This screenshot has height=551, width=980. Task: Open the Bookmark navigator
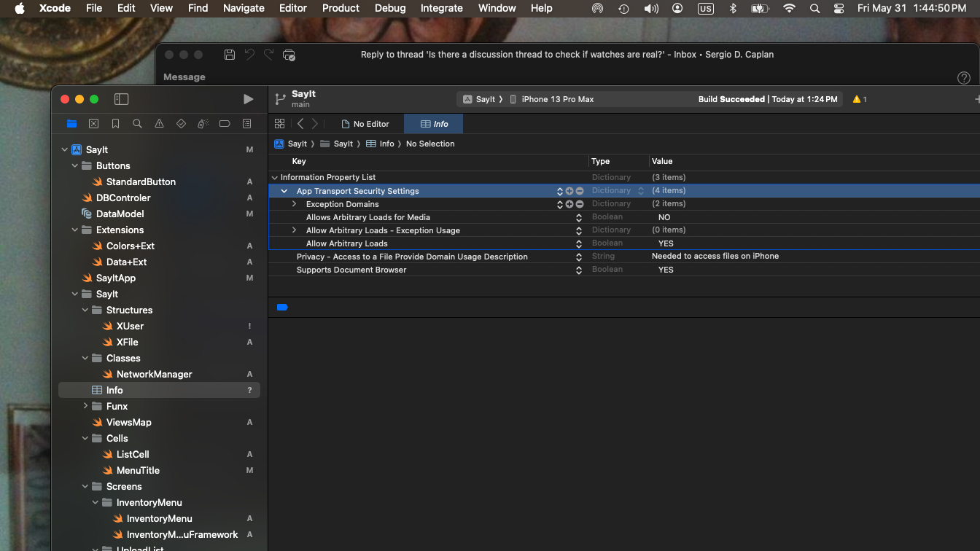115,124
